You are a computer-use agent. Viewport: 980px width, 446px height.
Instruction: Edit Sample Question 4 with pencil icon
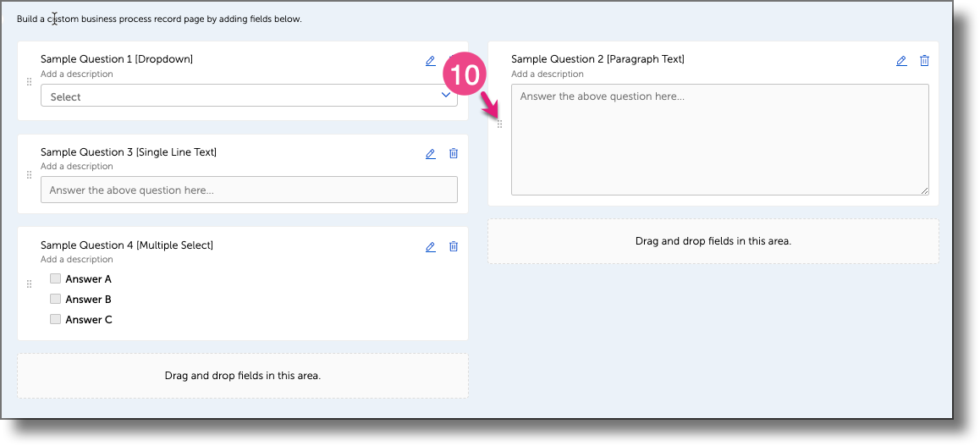pos(430,247)
